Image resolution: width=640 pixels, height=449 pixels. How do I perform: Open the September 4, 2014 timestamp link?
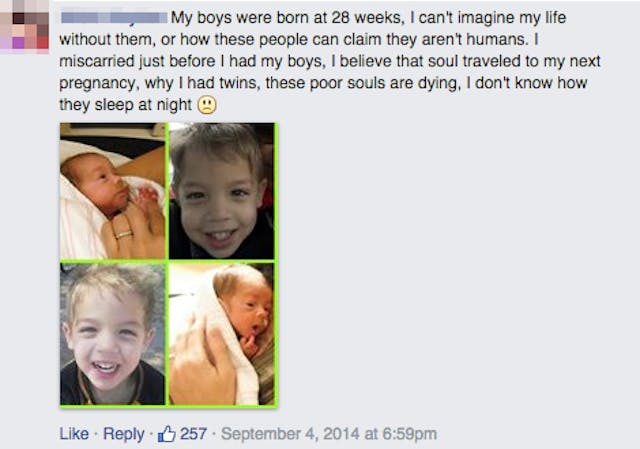point(329,434)
